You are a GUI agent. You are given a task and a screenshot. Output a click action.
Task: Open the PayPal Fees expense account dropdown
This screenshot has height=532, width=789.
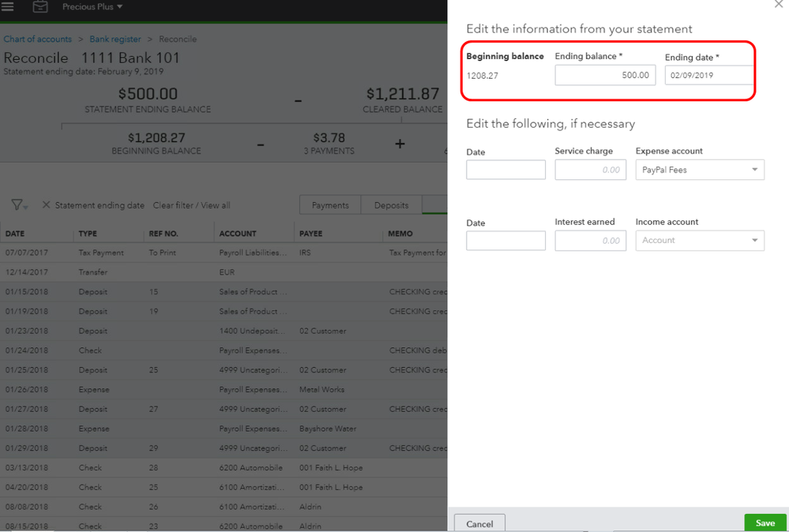tap(699, 170)
